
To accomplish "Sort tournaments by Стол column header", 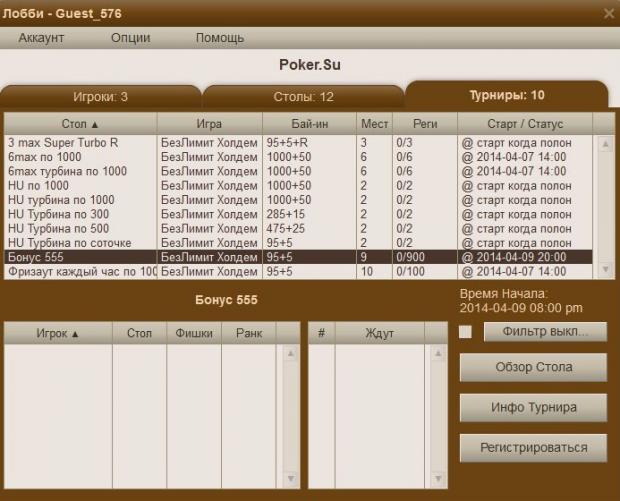I will point(80,124).
